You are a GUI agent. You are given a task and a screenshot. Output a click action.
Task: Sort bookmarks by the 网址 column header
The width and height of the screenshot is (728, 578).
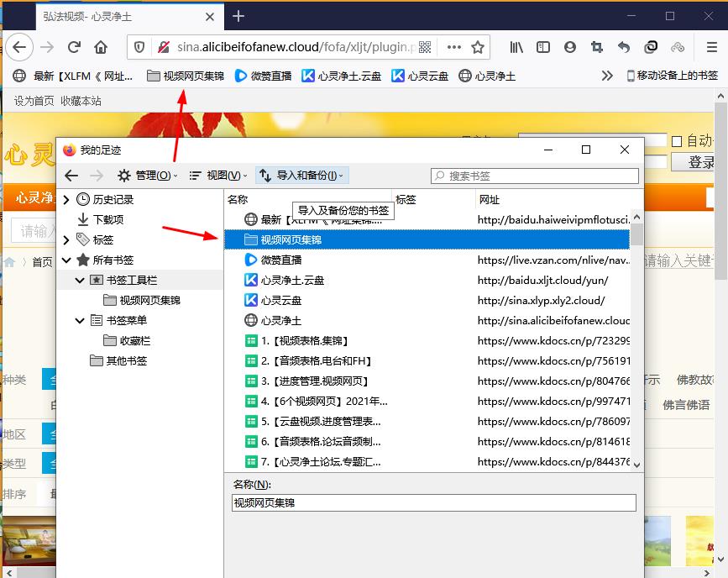point(559,200)
